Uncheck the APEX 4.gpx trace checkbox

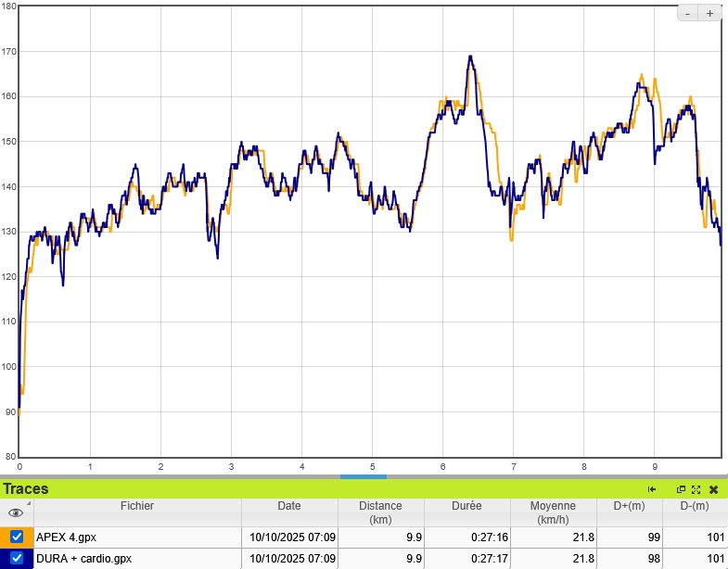coord(17,537)
